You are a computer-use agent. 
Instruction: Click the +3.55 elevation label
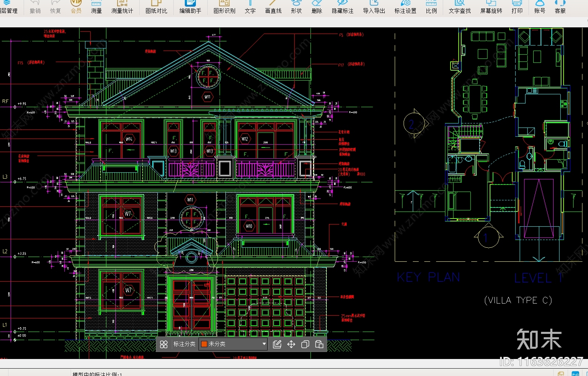click(x=22, y=254)
